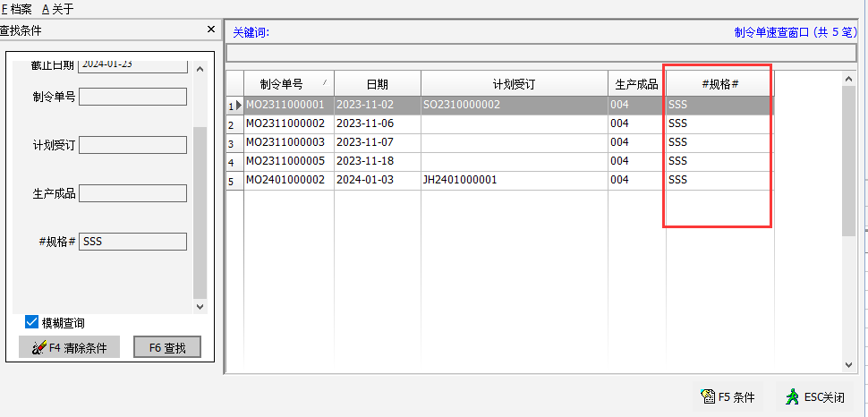Open the 关于 about menu
Image resolution: width=868 pixels, height=417 pixels.
click(58, 9)
